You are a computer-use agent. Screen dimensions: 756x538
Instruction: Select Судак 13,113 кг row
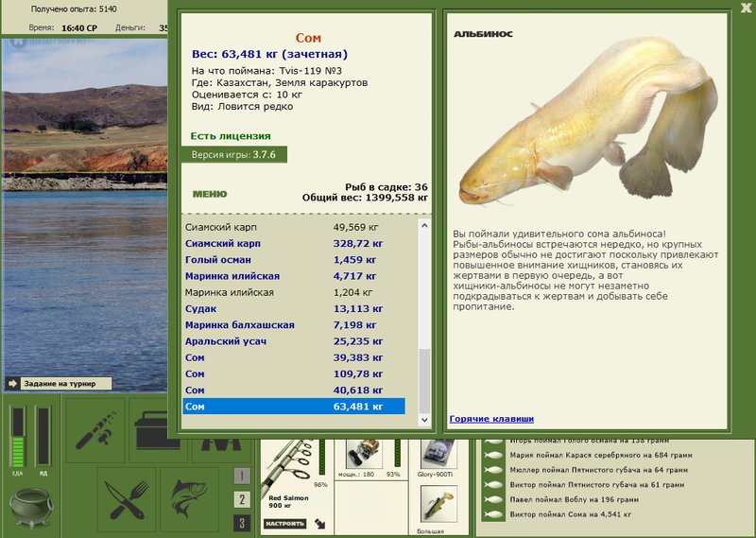[294, 309]
